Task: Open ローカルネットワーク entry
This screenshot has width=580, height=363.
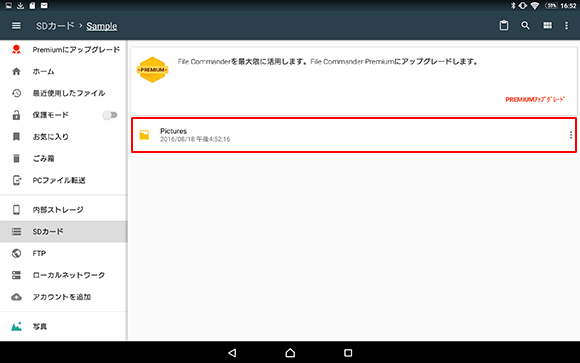Action: [x=64, y=275]
